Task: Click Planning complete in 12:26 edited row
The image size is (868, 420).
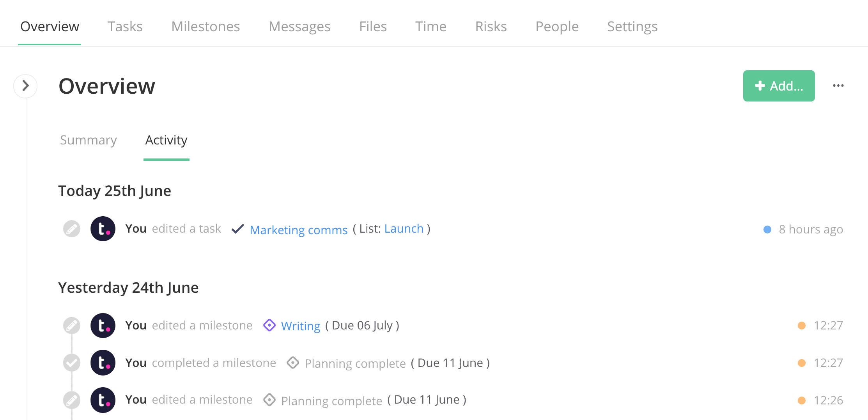Action: click(x=332, y=400)
